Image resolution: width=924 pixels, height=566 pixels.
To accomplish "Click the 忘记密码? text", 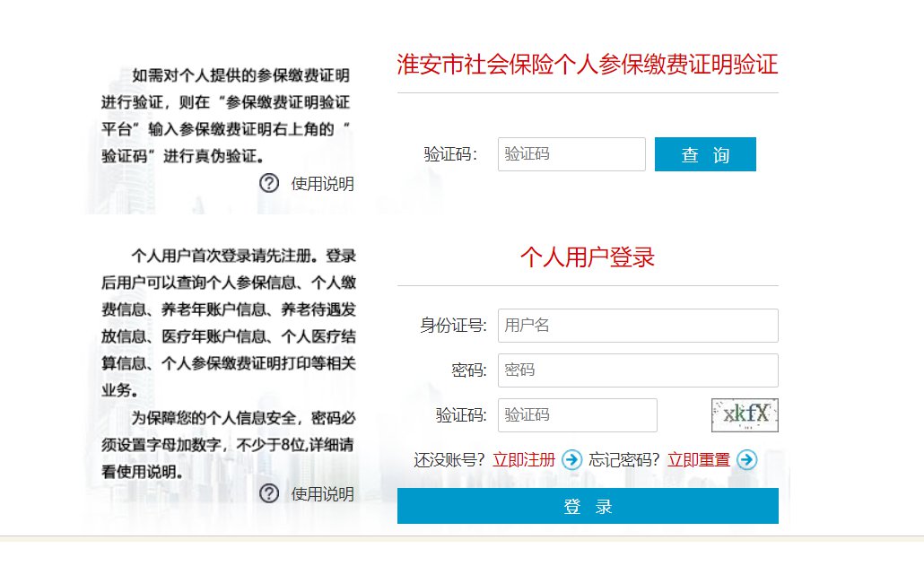I will click(x=624, y=460).
